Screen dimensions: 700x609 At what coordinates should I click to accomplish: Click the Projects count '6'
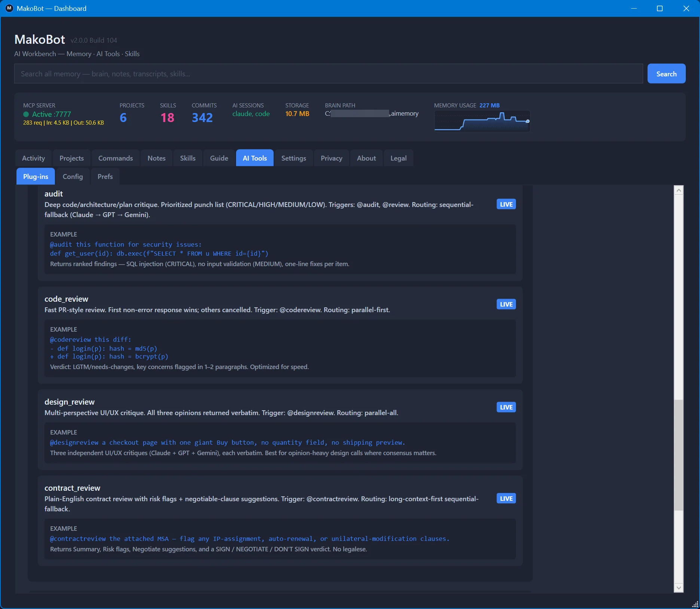pos(123,118)
